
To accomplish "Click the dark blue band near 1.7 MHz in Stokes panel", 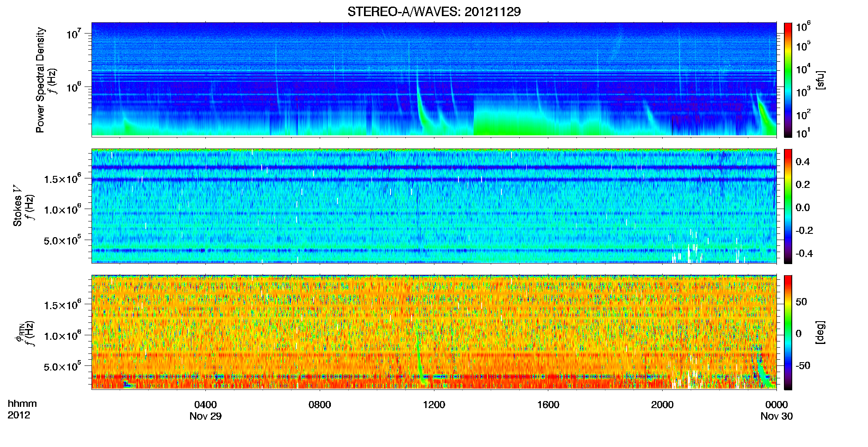I will (434, 167).
